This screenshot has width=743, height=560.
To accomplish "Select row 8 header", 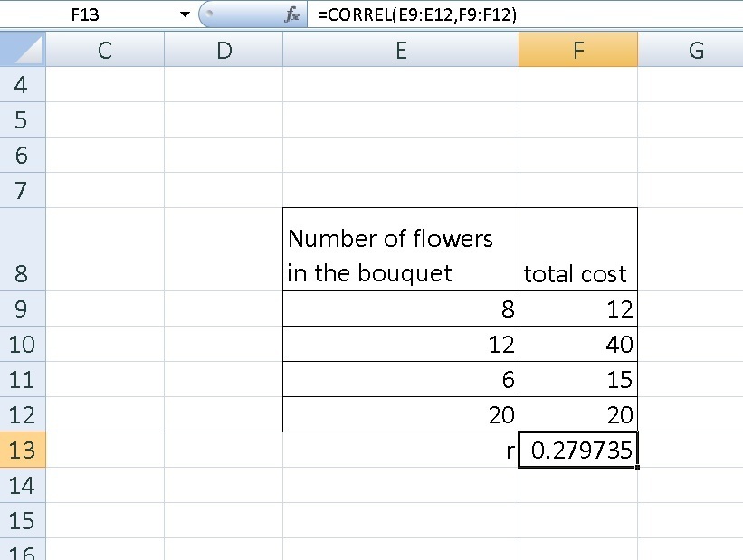I will coord(22,250).
